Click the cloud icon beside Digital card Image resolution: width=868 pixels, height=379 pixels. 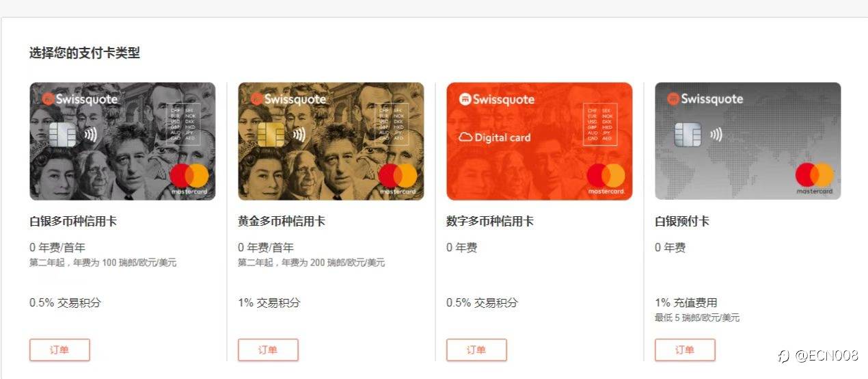click(465, 138)
